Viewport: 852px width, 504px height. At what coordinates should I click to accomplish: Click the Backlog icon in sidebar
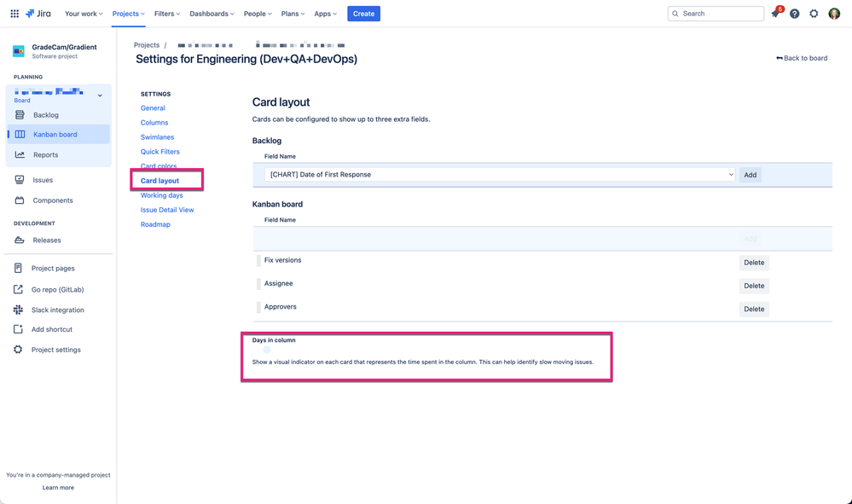click(20, 114)
